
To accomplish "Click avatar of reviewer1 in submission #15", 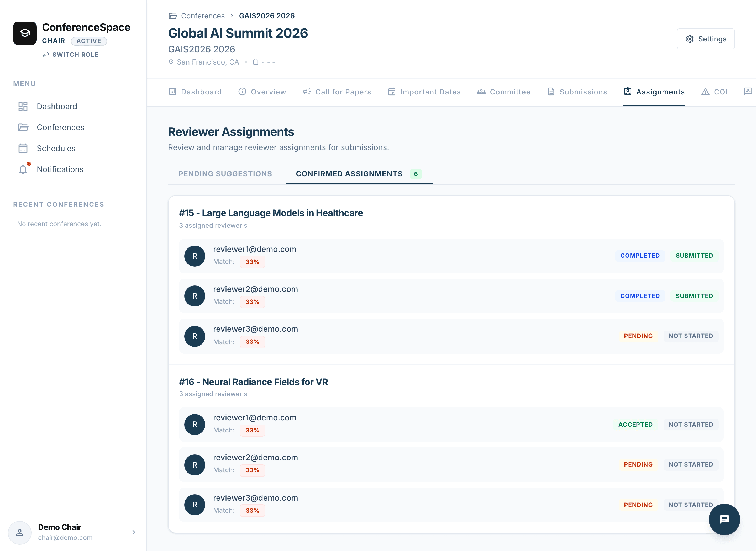I will click(195, 256).
